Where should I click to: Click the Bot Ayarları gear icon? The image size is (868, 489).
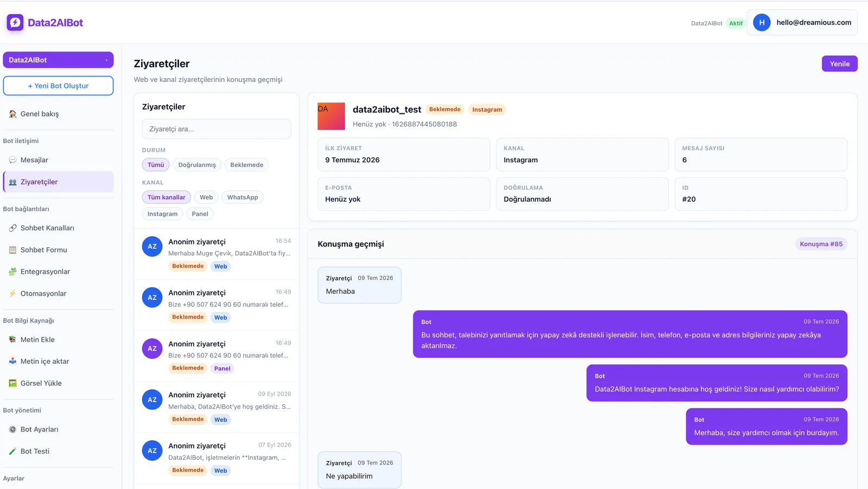[x=12, y=429]
